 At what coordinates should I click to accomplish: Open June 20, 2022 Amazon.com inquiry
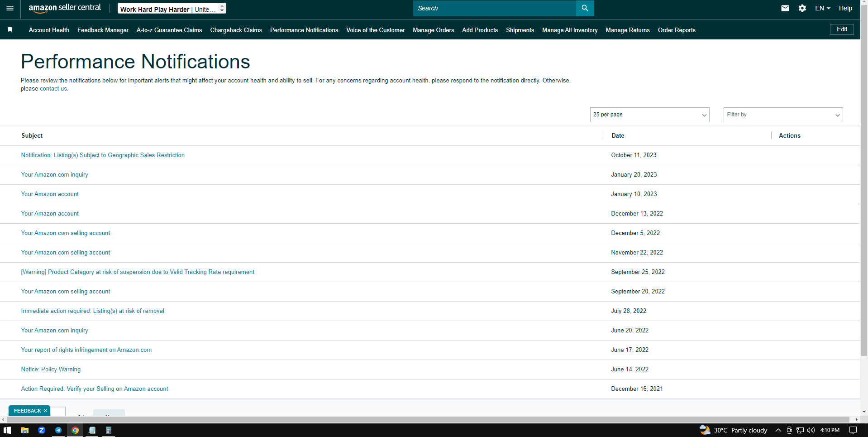[x=54, y=331]
